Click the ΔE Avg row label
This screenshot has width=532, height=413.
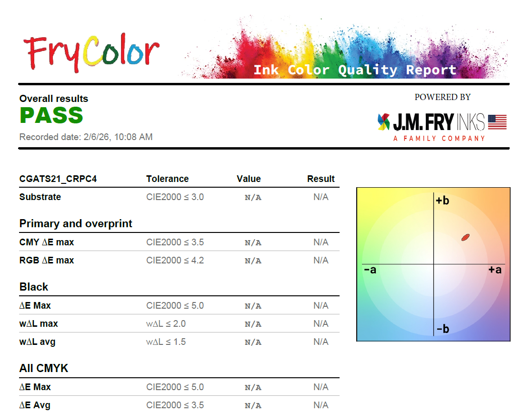(x=35, y=405)
